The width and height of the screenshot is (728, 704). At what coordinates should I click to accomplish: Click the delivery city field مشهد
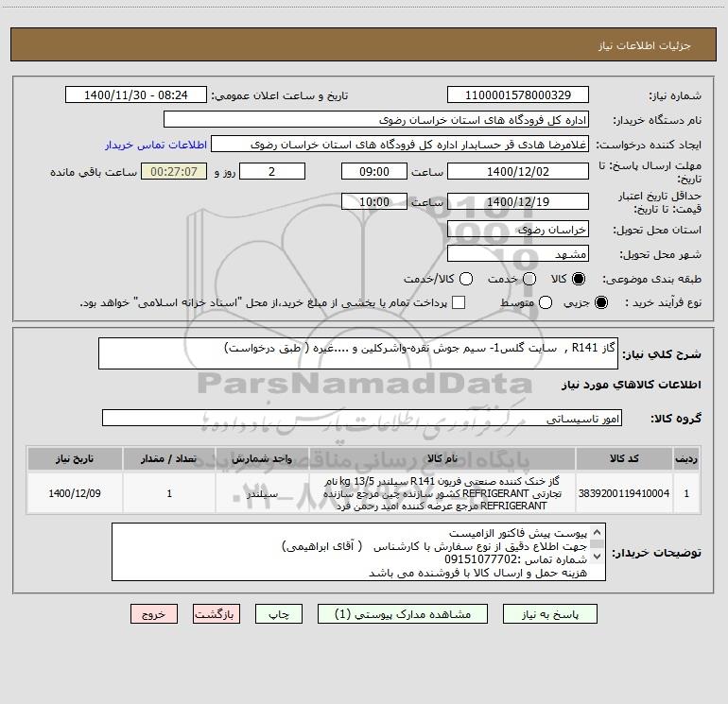click(x=518, y=253)
